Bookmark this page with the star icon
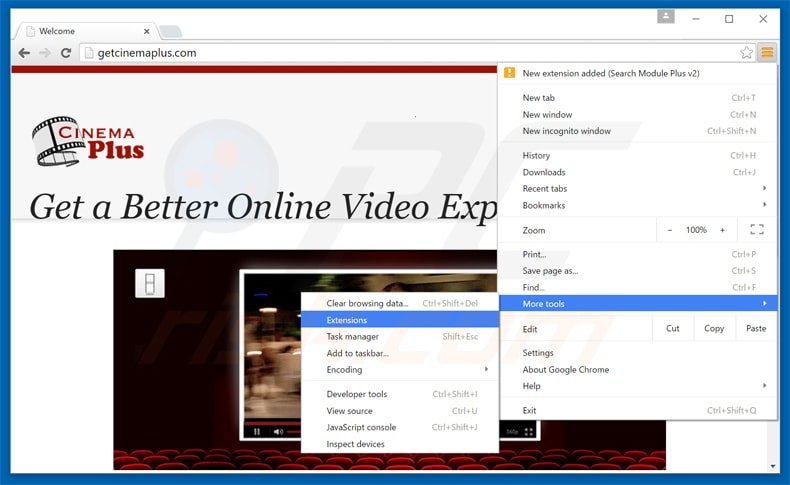Image resolution: width=790 pixels, height=485 pixels. (x=746, y=52)
